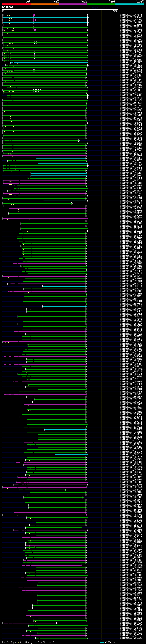Viewport: 146px width, 644px height.
Task: Select hit label UniRef100_Q8L8H2
Action: [131, 497]
